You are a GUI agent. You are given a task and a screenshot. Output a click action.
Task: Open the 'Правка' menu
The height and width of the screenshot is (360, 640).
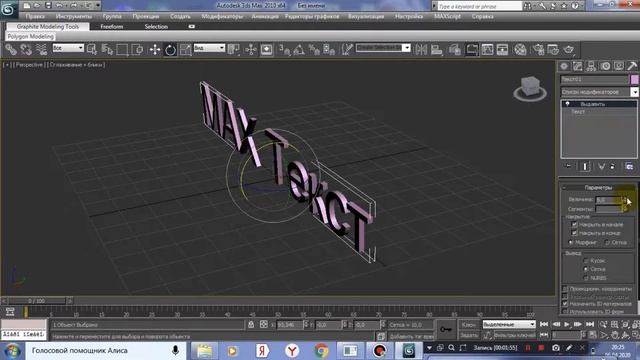click(35, 17)
